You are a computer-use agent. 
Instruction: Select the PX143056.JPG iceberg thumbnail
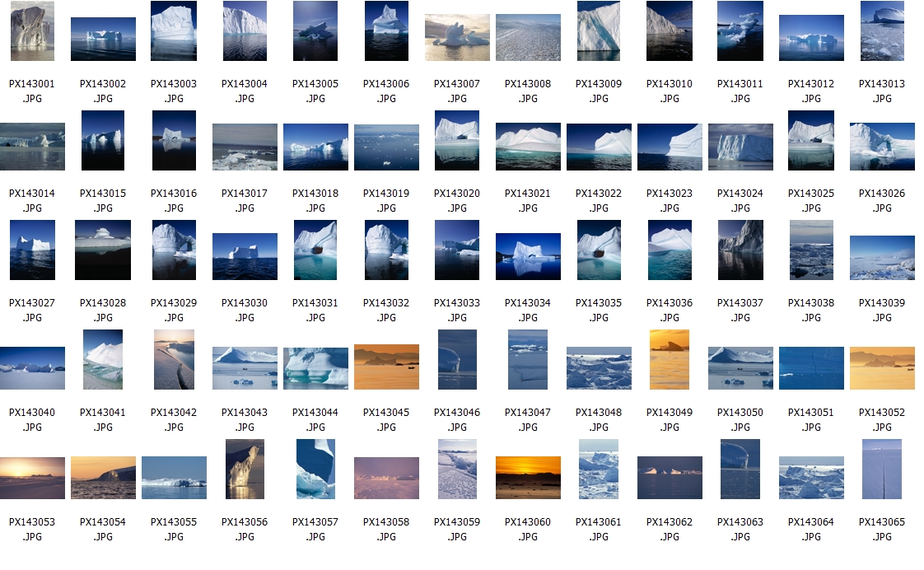[245, 470]
